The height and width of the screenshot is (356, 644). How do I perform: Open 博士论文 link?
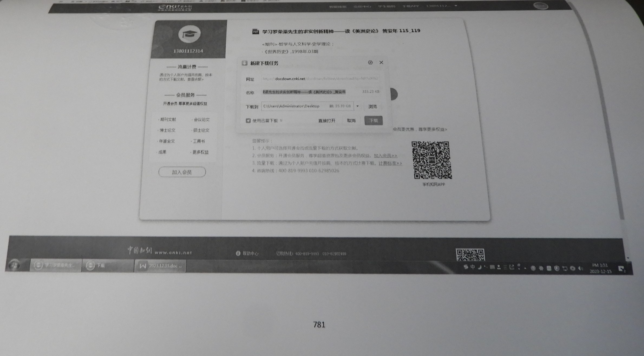pos(167,130)
